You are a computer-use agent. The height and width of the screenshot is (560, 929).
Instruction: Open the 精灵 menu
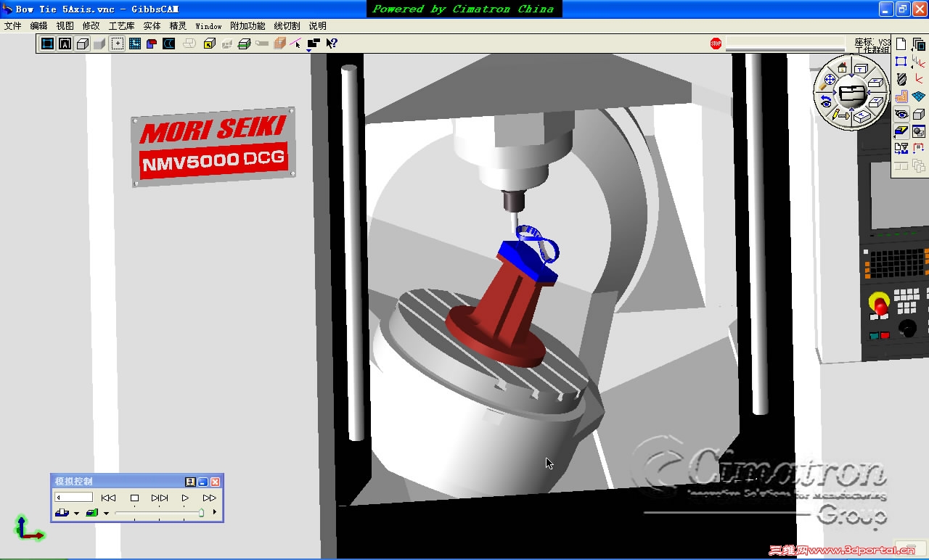point(179,26)
